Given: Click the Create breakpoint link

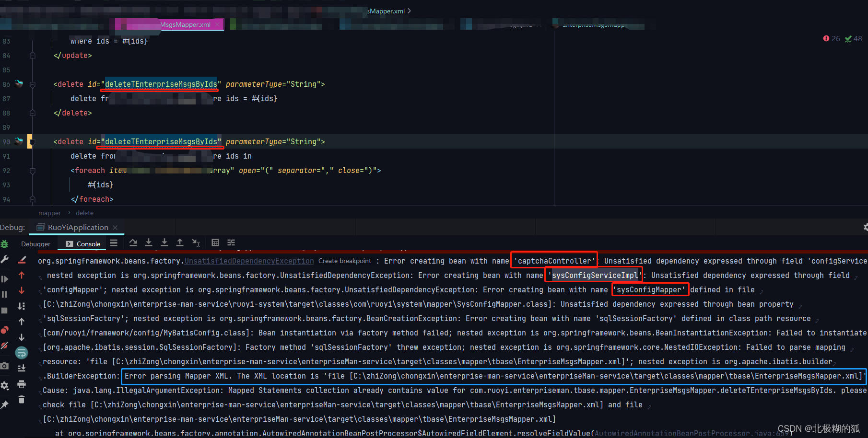Looking at the screenshot, I should point(344,261).
